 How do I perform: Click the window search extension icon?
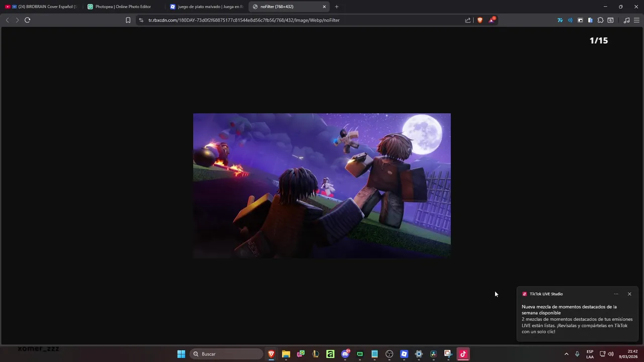pos(610,20)
